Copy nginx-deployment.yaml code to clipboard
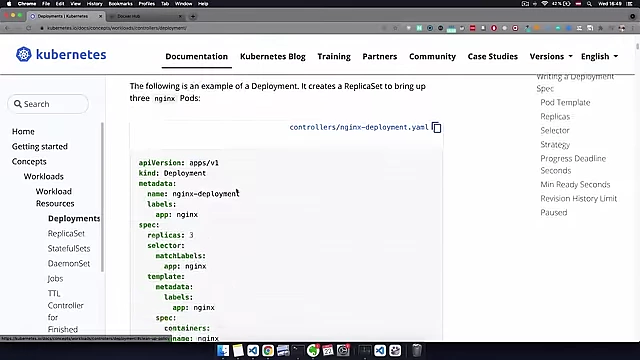 (436, 127)
